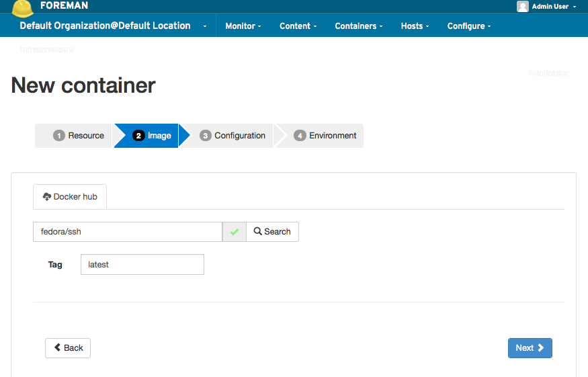
Task: Select the Docker hub tab
Action: point(70,197)
